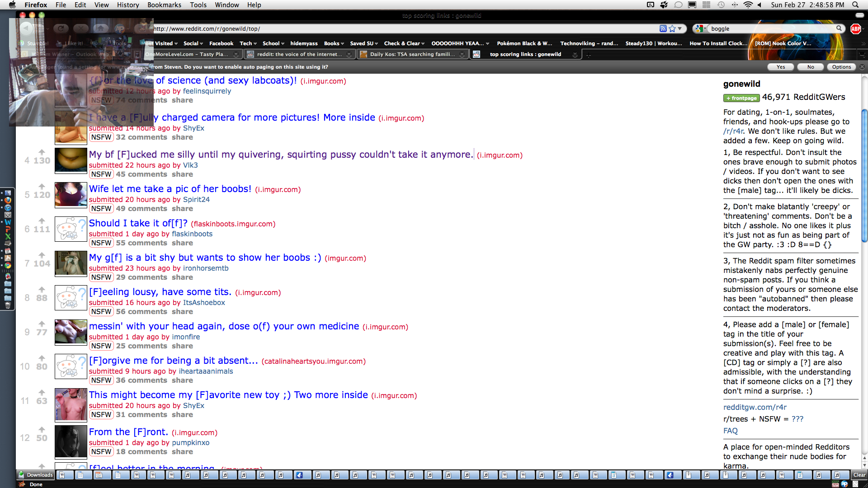Click the Downloads button in the bottom bar
Image resolution: width=868 pixels, height=488 pixels.
pos(36,475)
